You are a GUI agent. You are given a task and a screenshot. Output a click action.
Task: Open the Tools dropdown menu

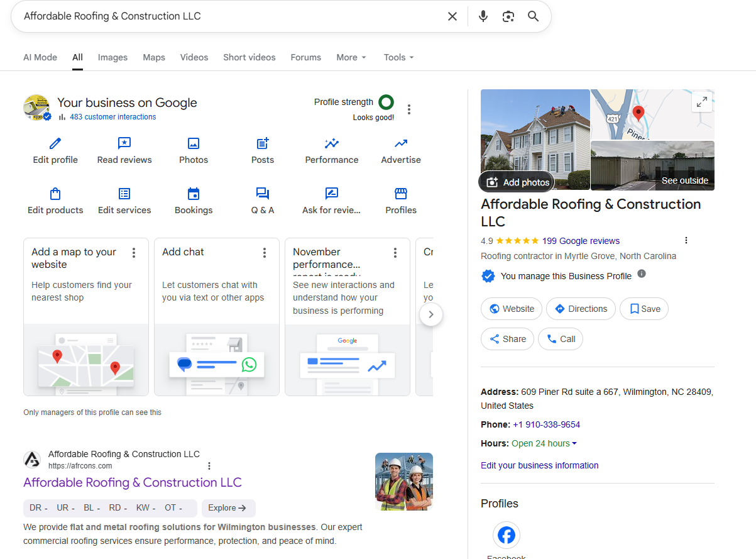click(398, 57)
